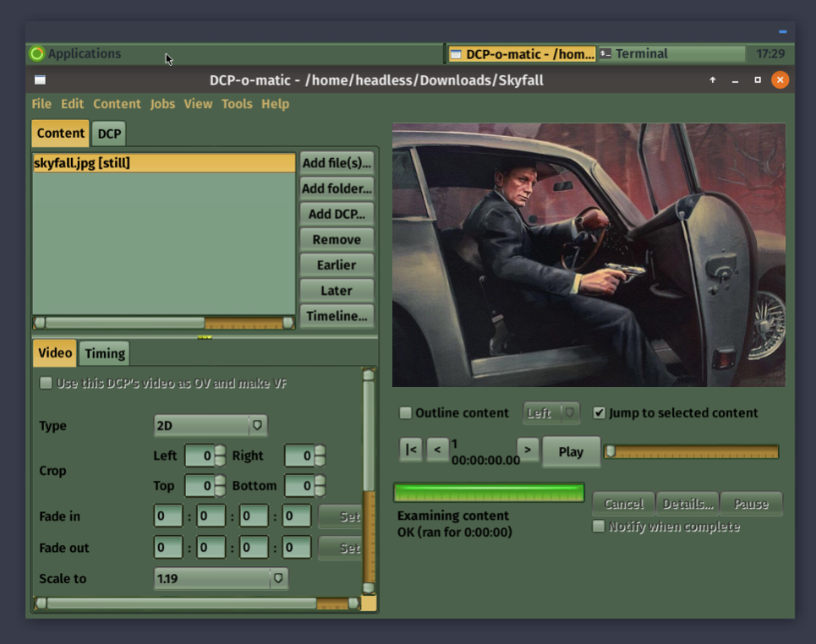Image resolution: width=816 pixels, height=644 pixels.
Task: Click the Add file(s)... button
Action: [x=337, y=163]
